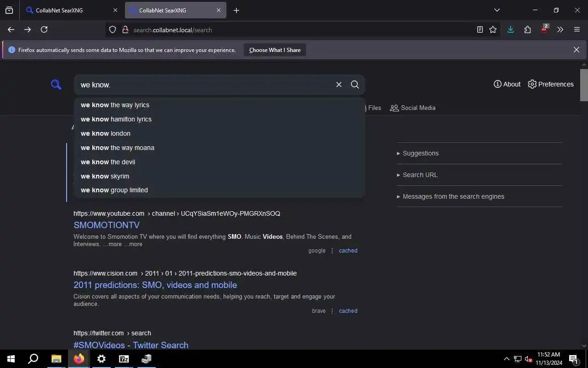Open the taskbar clock showing 11:52 AM
Image resolution: width=588 pixels, height=368 pixels.
point(548,359)
